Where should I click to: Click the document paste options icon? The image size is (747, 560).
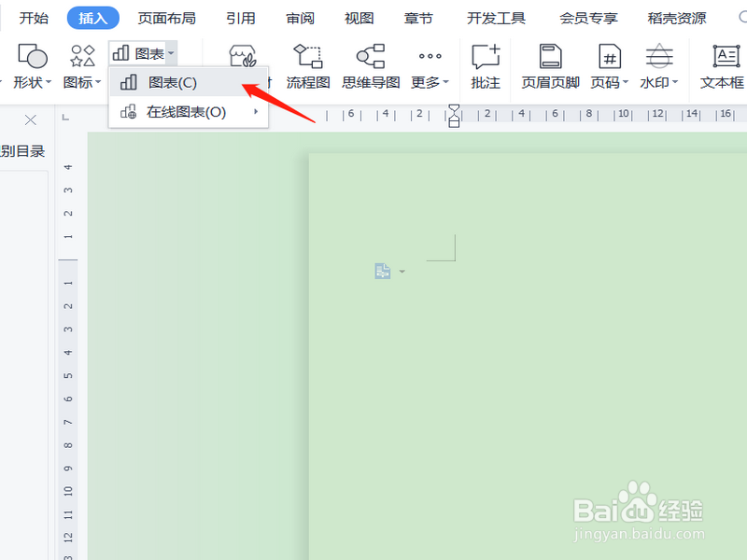click(x=383, y=271)
